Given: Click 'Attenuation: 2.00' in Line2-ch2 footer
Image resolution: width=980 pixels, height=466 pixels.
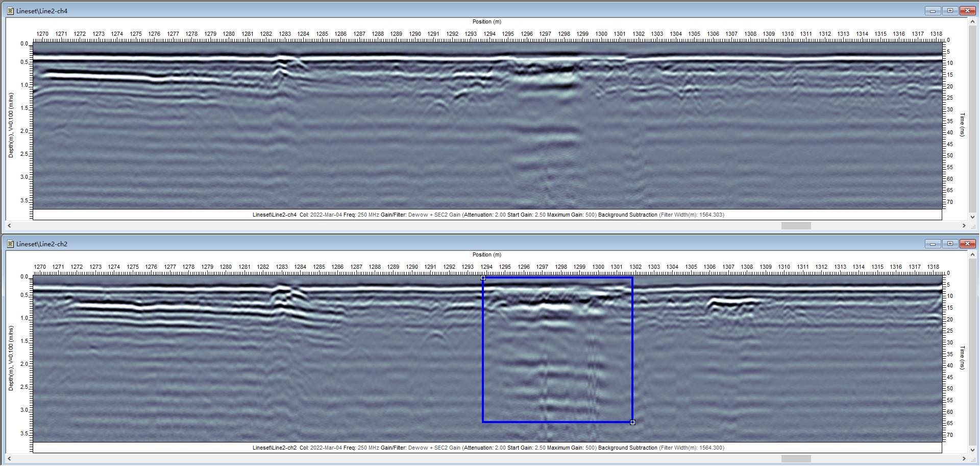Looking at the screenshot, I should click(485, 448).
